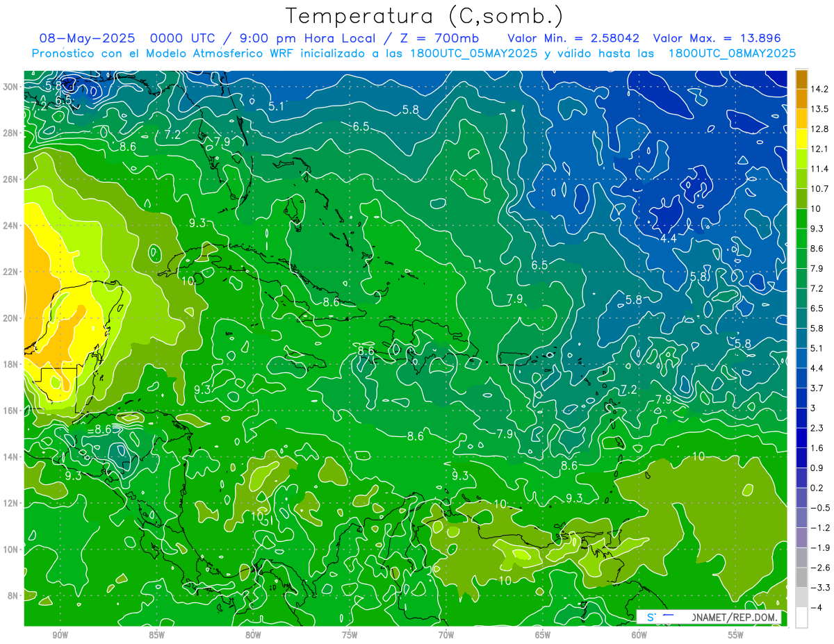Click the 20N latitude axis label
The width and height of the screenshot is (834, 644).
point(10,318)
